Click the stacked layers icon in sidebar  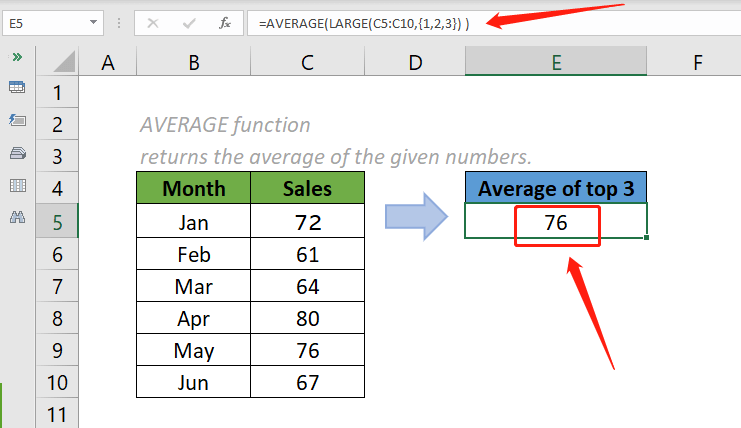click(x=17, y=153)
